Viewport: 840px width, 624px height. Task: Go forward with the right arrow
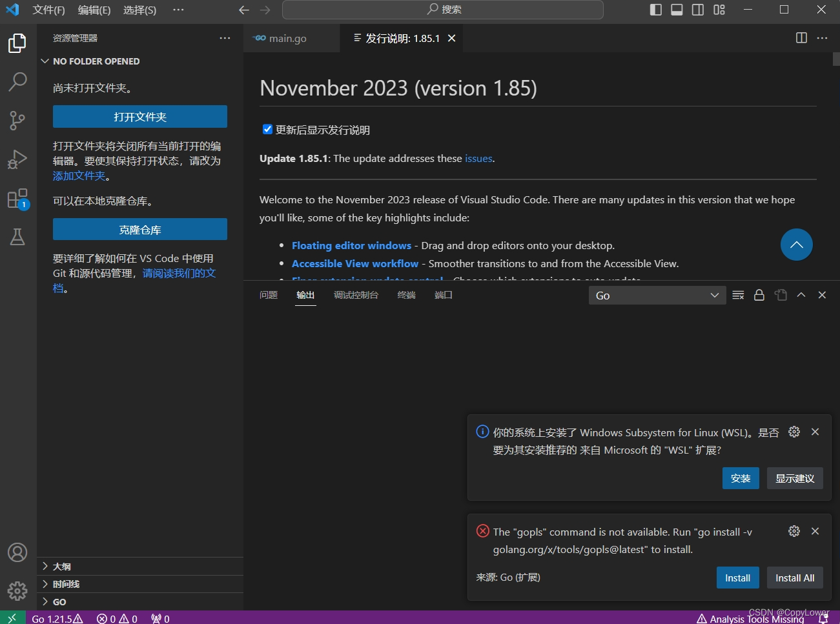point(265,10)
